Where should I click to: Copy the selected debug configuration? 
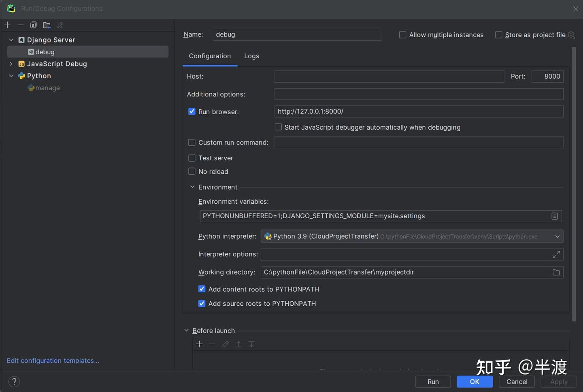click(x=33, y=25)
